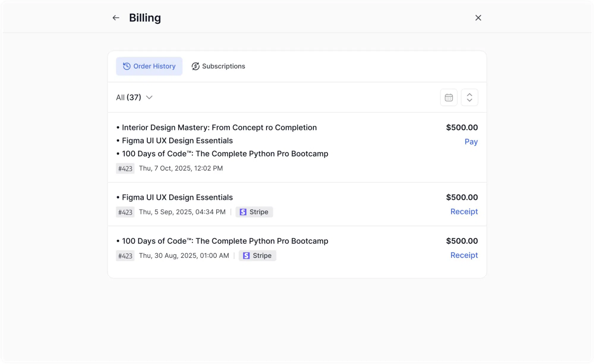Click 100 Days of Code in the first order
Viewport: 594px width, 364px height.
click(225, 154)
